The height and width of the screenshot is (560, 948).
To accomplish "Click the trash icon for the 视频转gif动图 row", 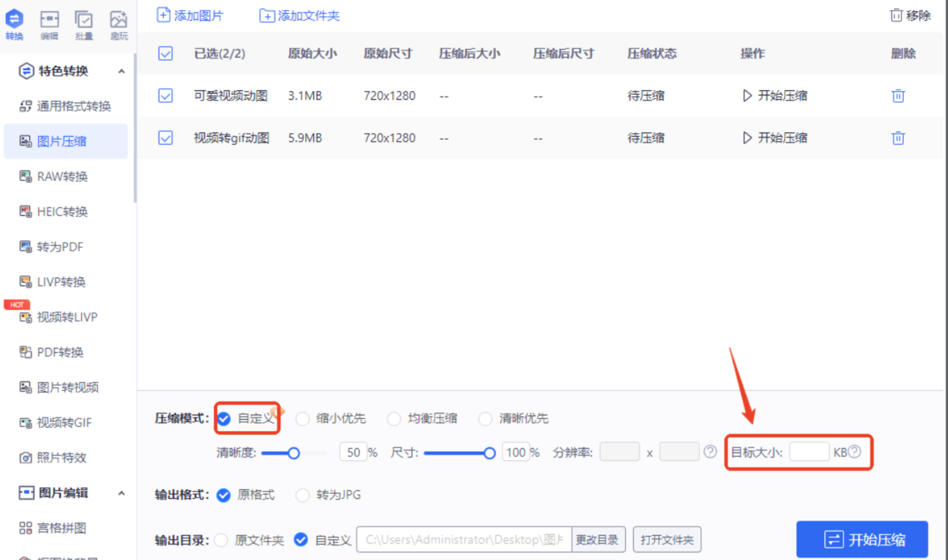I will (898, 138).
